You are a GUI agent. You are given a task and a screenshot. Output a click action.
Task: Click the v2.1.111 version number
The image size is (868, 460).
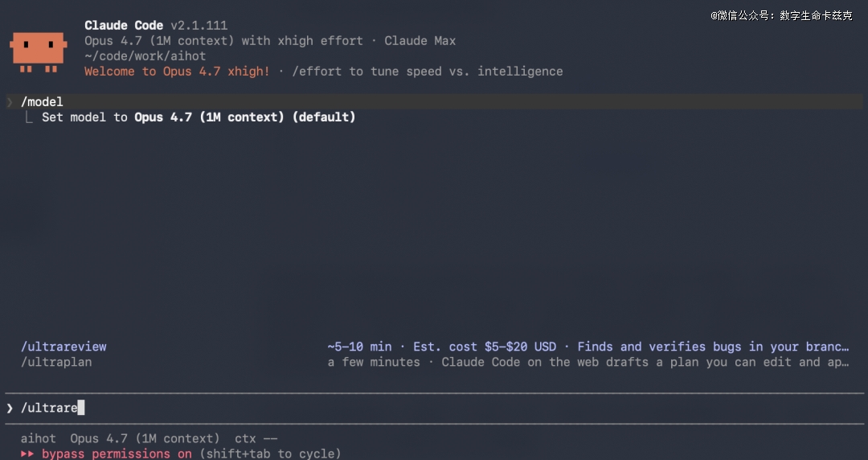coord(199,26)
